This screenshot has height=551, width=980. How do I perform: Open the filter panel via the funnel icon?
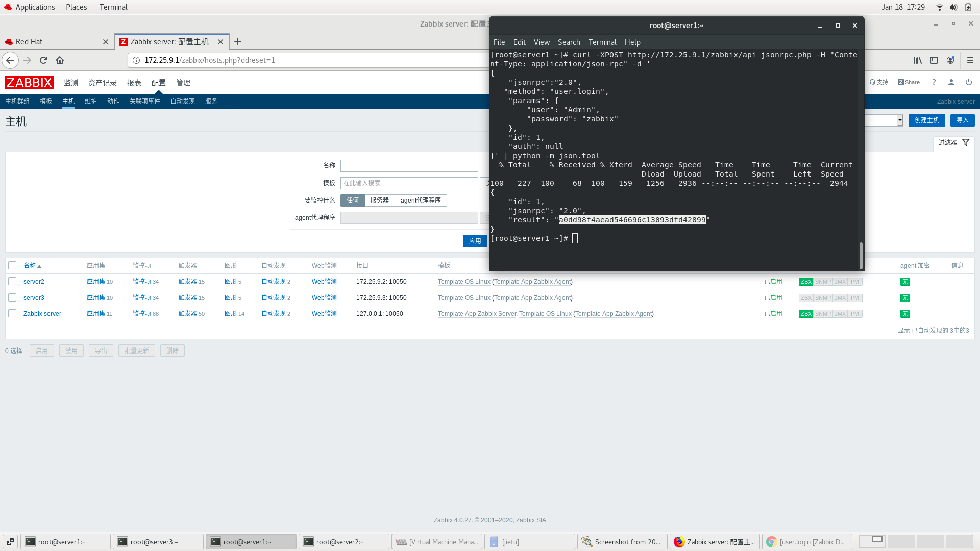[x=966, y=143]
